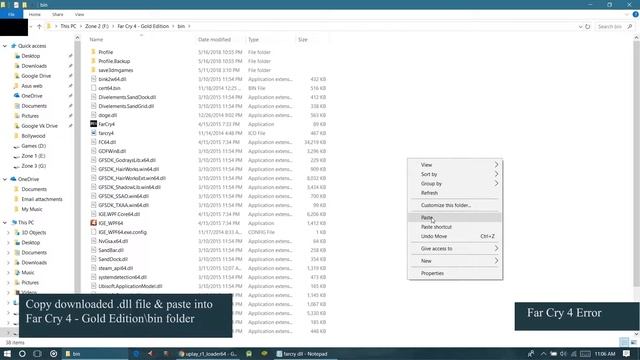The width and height of the screenshot is (640, 360).
Task: Open OneDrive cloud under Quick access
Action: tap(17, 96)
